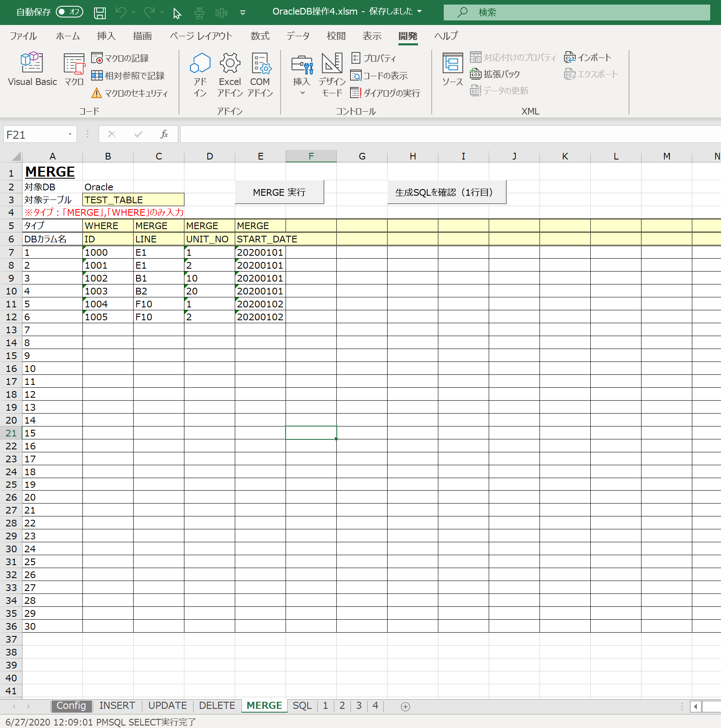Add a new sheet with plus icon
721x728 pixels.
[x=405, y=706]
